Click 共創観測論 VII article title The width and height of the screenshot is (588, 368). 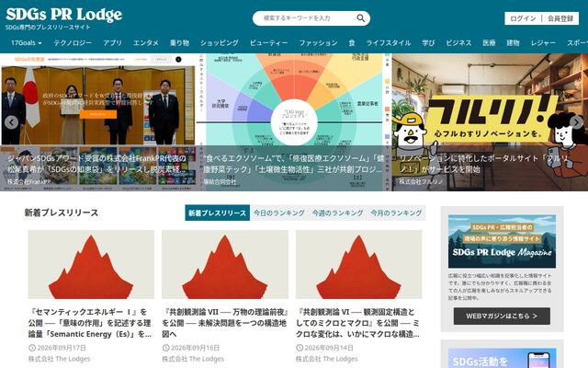[x=225, y=323]
